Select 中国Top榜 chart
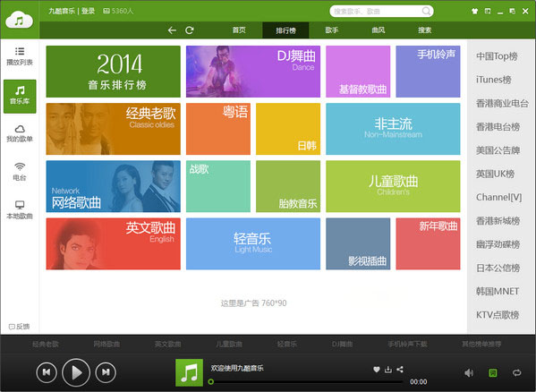Viewport: 536px width, 392px height. point(497,56)
